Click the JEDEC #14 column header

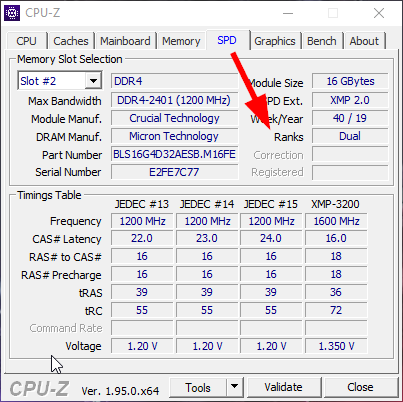click(x=207, y=204)
